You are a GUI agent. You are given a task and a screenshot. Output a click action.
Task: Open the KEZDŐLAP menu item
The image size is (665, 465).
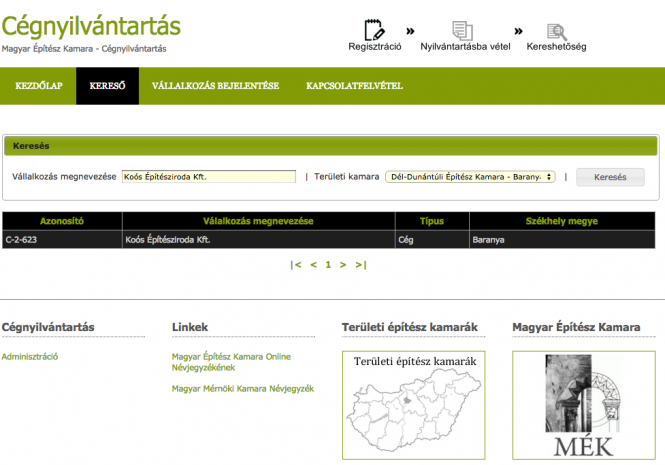[39, 86]
